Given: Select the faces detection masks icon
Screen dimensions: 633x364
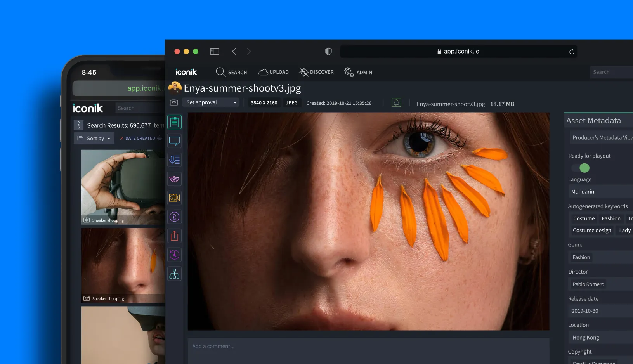Looking at the screenshot, I should [x=175, y=179].
